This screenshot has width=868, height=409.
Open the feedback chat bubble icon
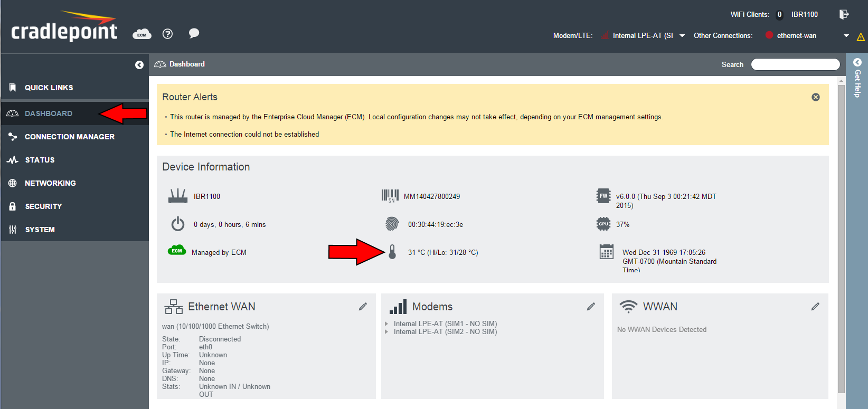click(x=194, y=33)
